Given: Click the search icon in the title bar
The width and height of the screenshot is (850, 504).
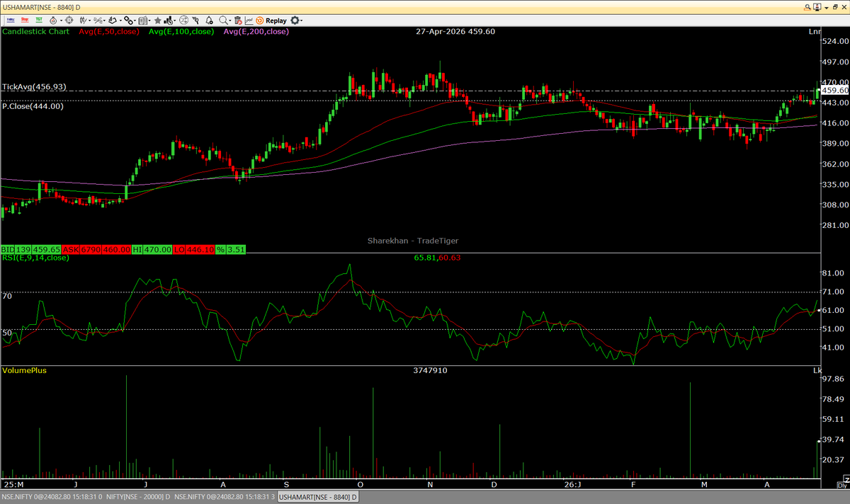Looking at the screenshot, I should (808, 6).
